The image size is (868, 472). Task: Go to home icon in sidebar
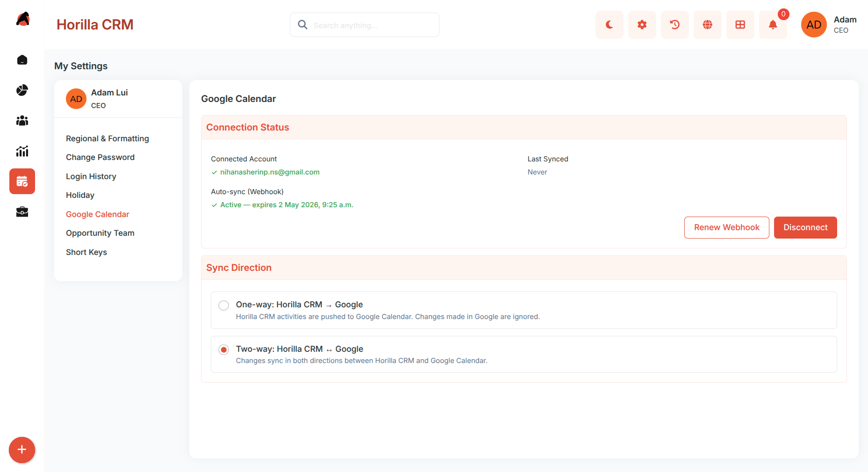point(22,60)
